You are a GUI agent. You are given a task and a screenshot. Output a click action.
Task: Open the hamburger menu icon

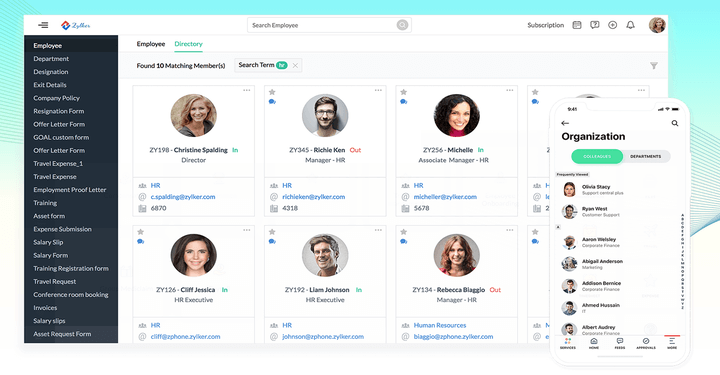click(43, 25)
